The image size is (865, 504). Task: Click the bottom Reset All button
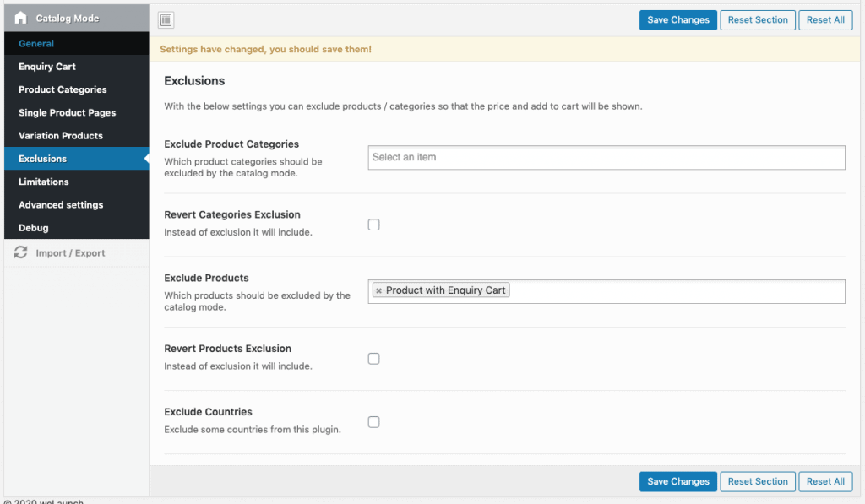coord(825,481)
